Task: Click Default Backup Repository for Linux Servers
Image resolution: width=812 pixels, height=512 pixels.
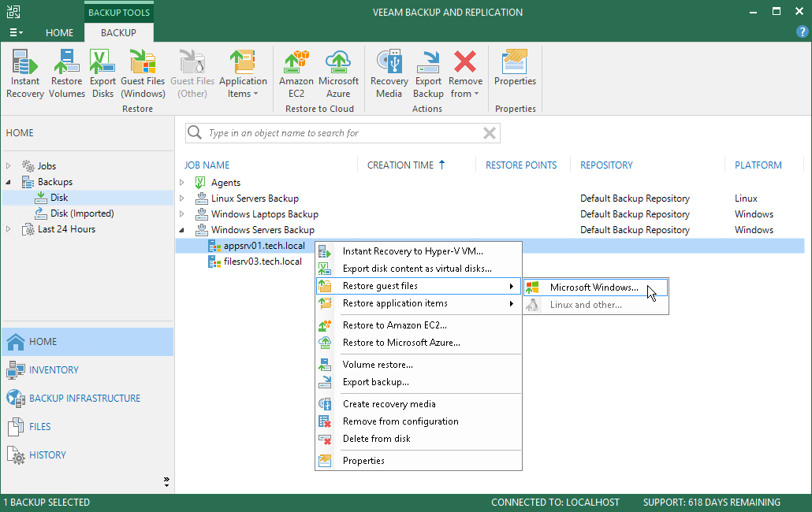Action: (635, 198)
